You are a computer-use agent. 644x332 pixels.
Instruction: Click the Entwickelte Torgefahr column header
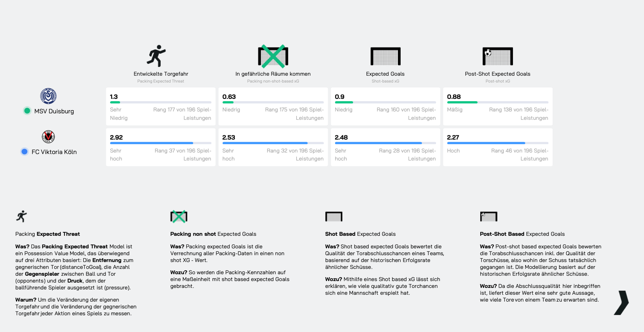click(x=161, y=74)
